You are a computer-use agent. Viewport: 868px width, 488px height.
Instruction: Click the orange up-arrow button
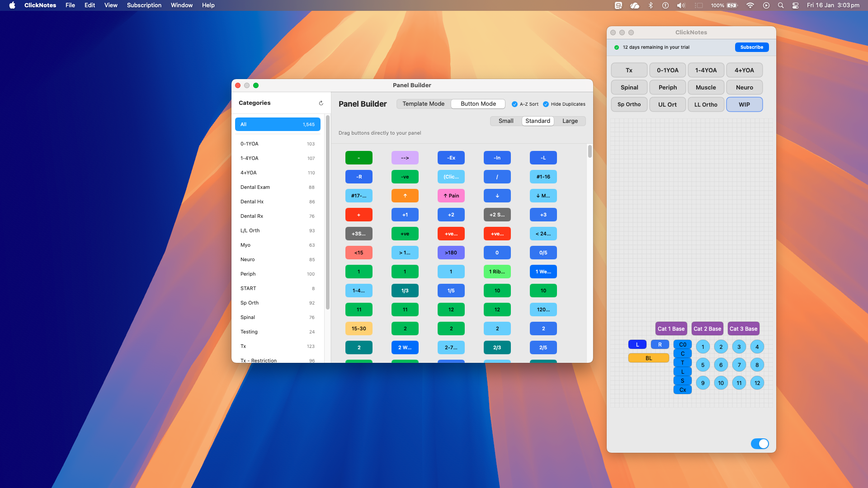[x=405, y=196]
